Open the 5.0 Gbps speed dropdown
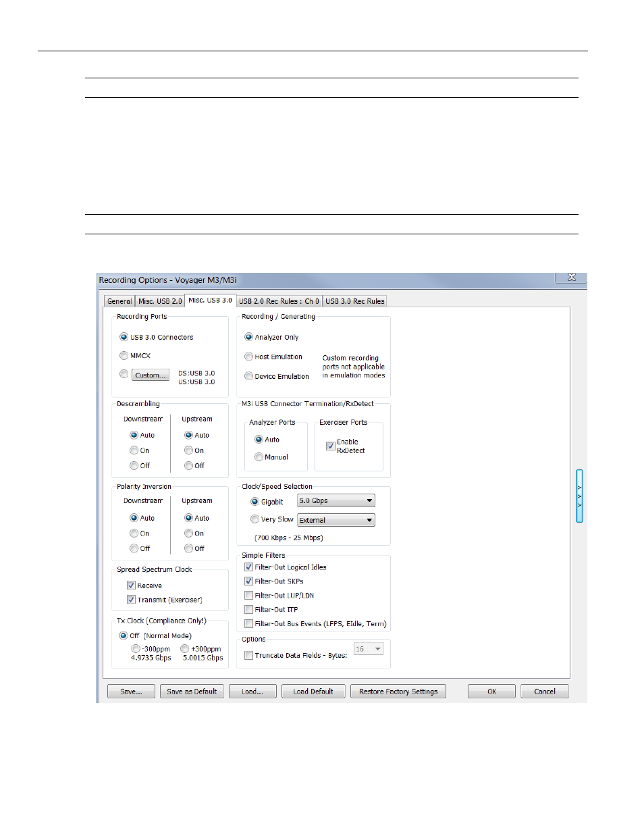This screenshot has height=834, width=644. [336, 501]
